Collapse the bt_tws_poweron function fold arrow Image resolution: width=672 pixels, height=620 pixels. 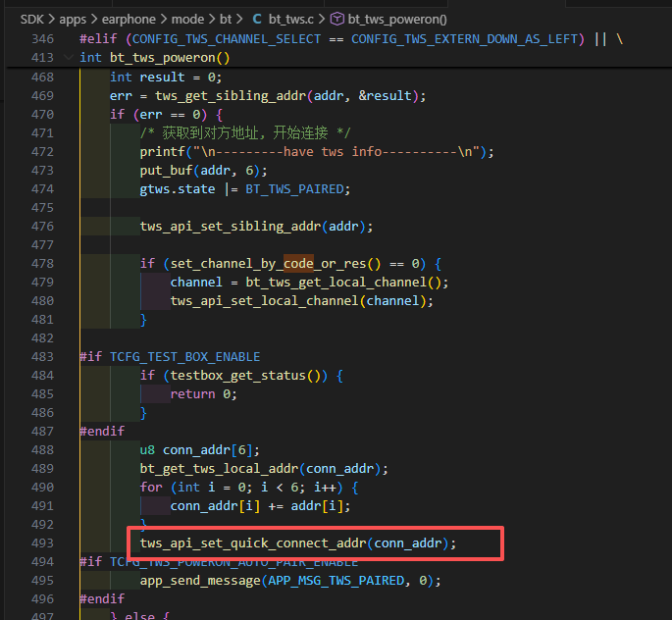[68, 58]
